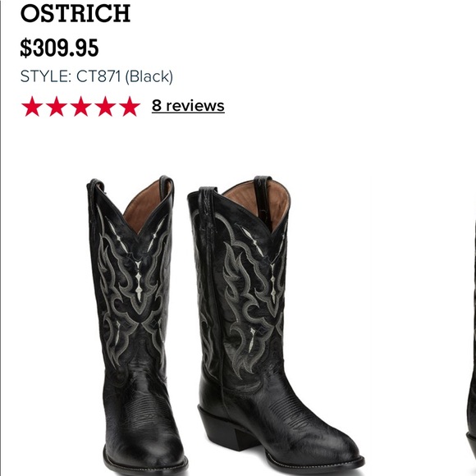
Task: Click the embroidered stitching on the left boot shaft
Action: tap(134, 288)
